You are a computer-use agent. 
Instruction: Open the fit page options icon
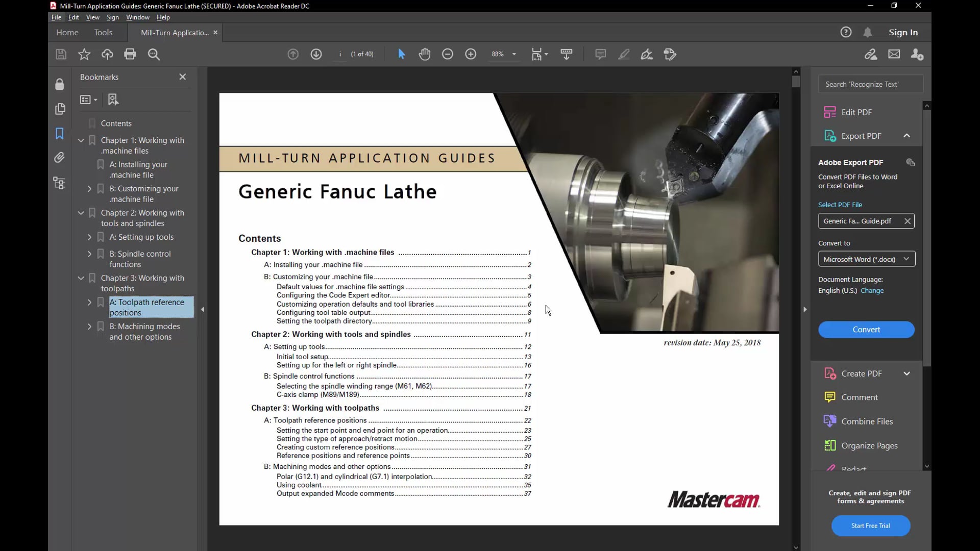[x=540, y=54]
